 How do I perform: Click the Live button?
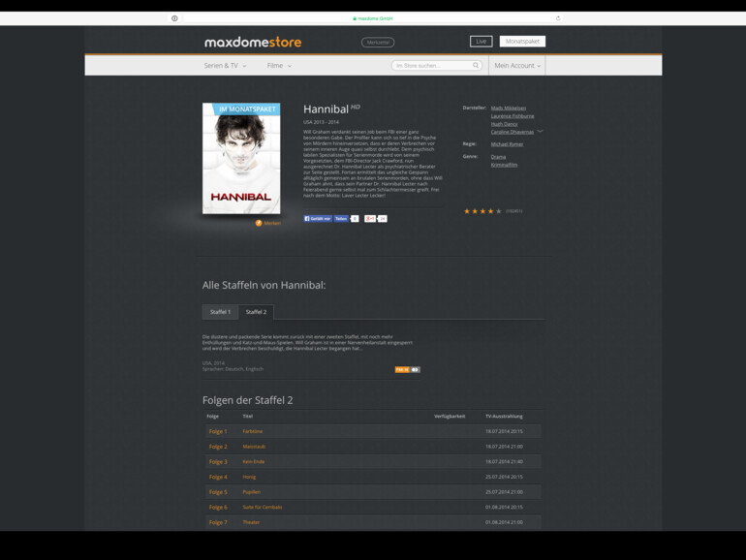click(x=481, y=42)
